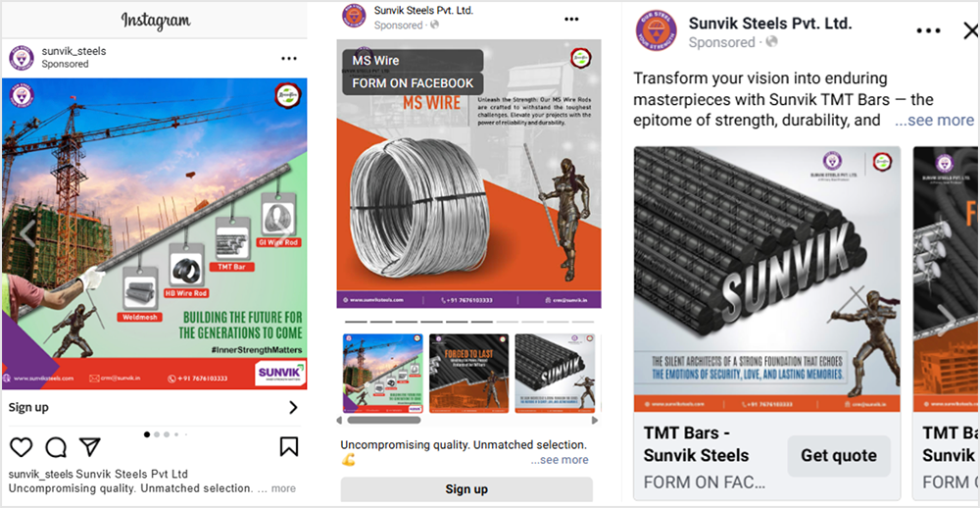Go to previous carousel image on Instagram
This screenshot has height=508, width=980.
pyautogui.click(x=26, y=232)
